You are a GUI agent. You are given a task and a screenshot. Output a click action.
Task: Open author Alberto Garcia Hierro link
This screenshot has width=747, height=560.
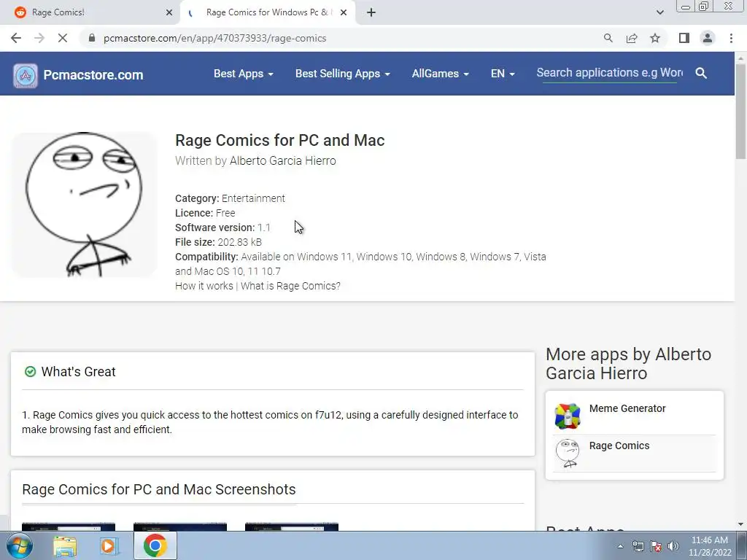pyautogui.click(x=282, y=161)
